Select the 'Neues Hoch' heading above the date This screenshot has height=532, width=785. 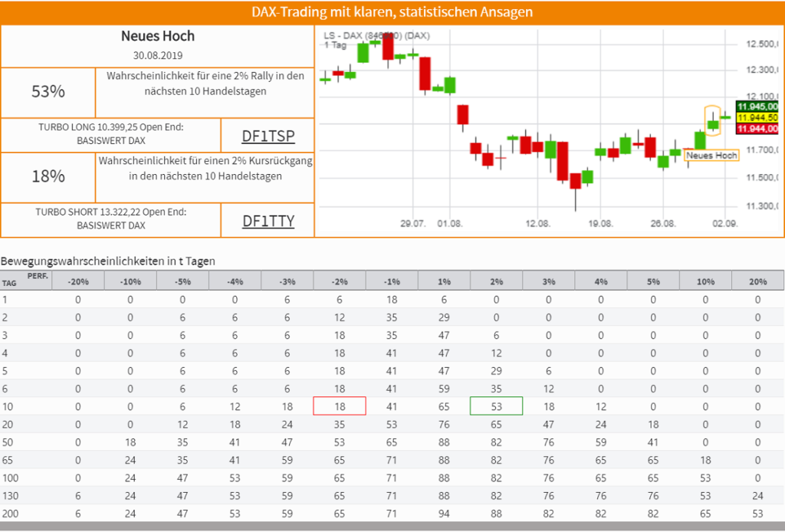click(x=158, y=36)
